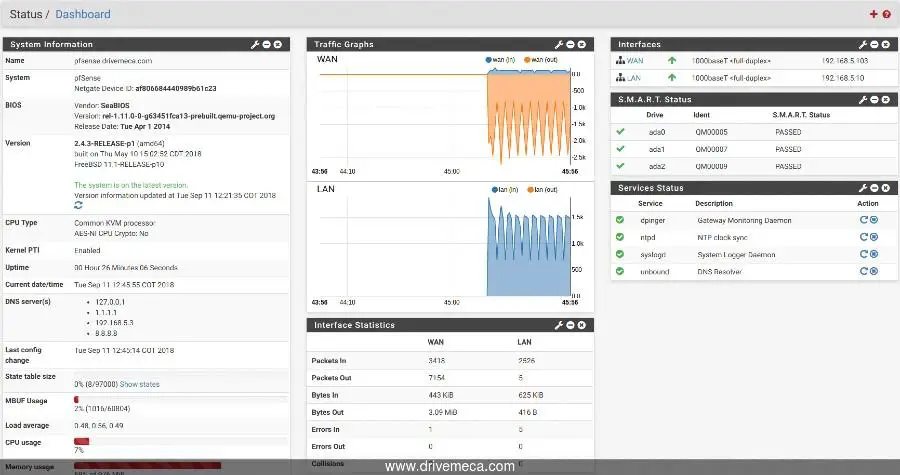Screen dimensions: 900x475
Task: Select the LAN column header in Interface Statistics
Action: pos(525,342)
